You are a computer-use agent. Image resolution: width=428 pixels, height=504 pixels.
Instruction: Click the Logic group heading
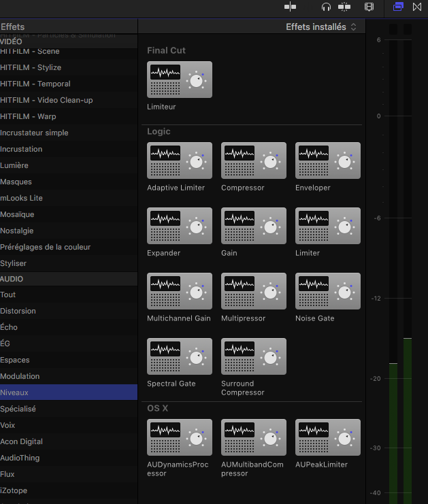(159, 131)
